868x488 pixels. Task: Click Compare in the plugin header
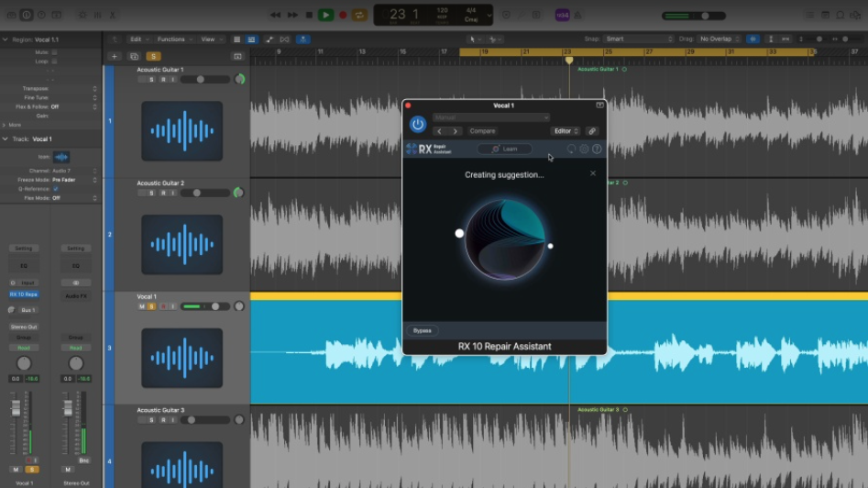click(482, 131)
